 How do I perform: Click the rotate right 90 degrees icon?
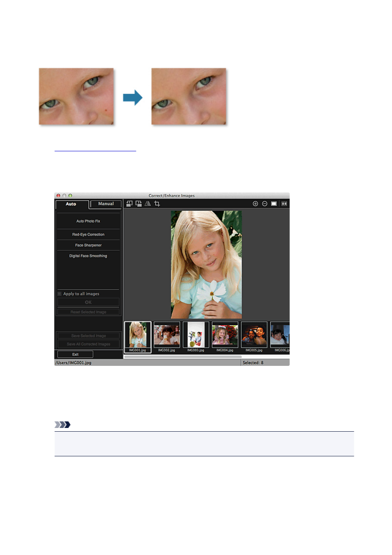(138, 204)
